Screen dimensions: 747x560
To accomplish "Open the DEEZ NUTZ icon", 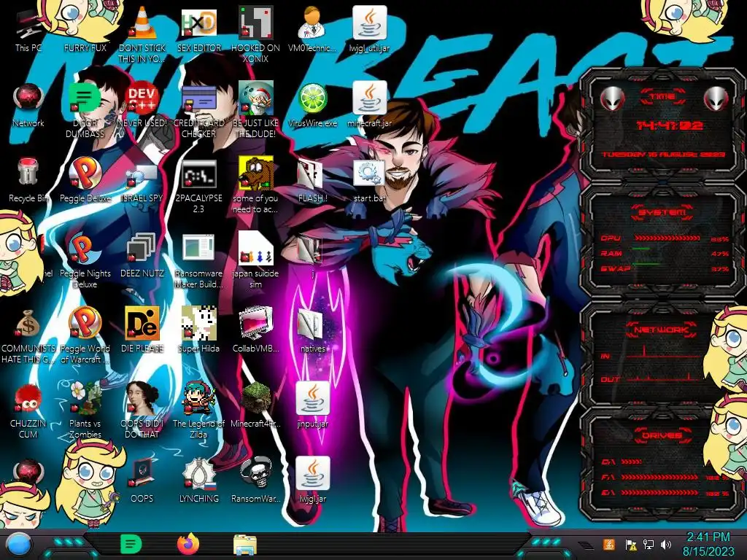I will [142, 249].
